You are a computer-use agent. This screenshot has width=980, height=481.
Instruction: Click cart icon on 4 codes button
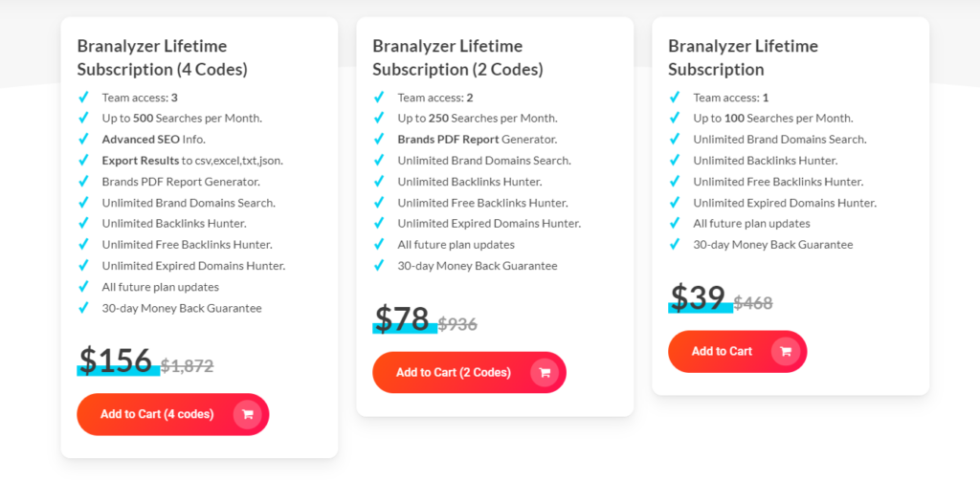click(248, 414)
